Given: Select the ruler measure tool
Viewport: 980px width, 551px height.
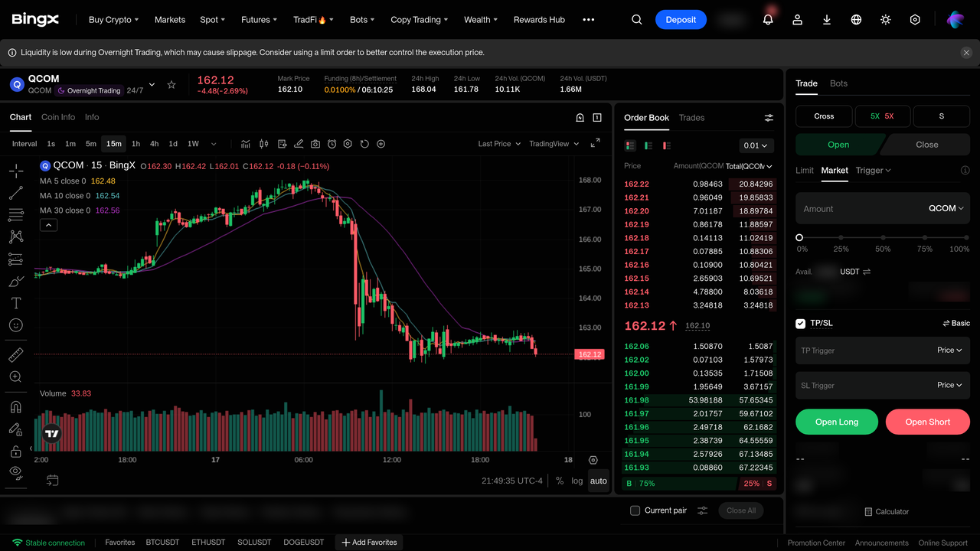Looking at the screenshot, I should click(15, 354).
